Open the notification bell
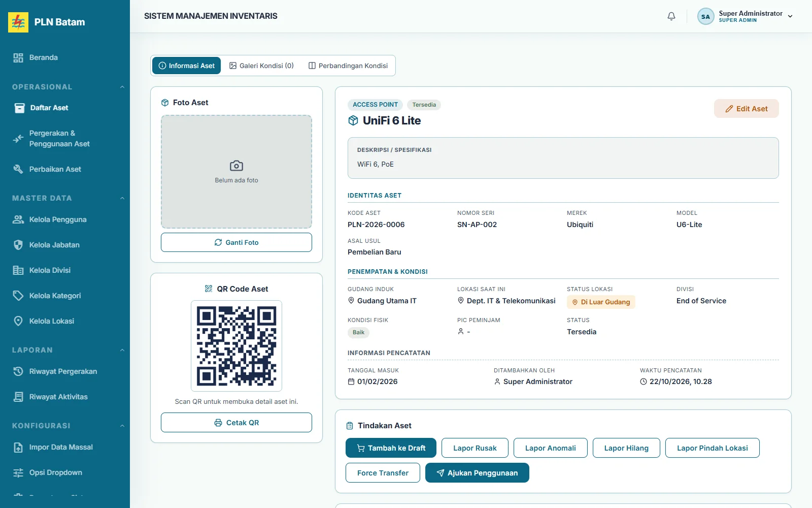Screen dimensions: 812x508 coord(671,16)
